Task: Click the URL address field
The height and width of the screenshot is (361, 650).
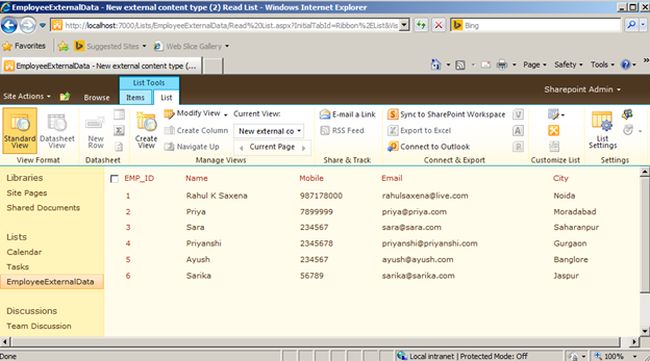Action: coord(230,25)
